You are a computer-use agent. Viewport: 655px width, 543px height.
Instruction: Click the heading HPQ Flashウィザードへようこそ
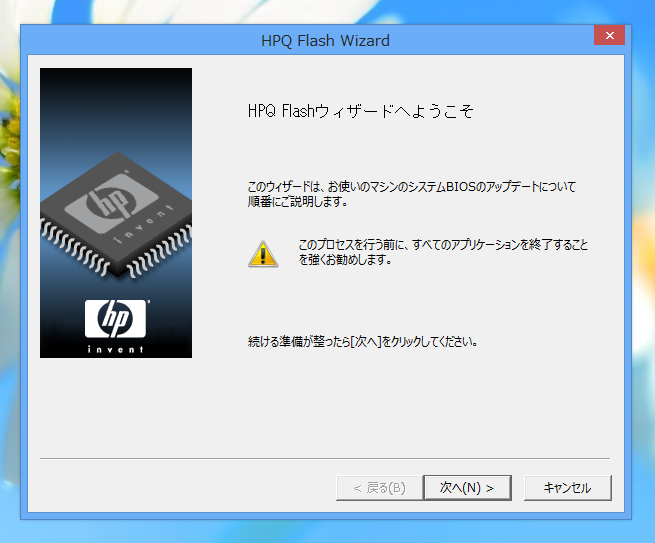pos(361,111)
